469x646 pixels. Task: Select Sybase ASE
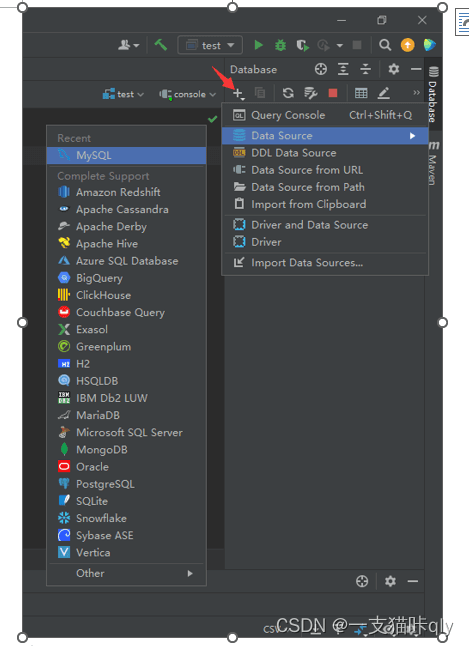(x=127, y=536)
